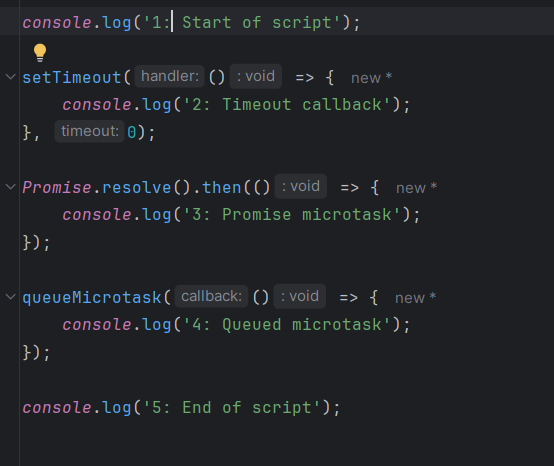Image resolution: width=554 pixels, height=466 pixels.
Task: Click the ': void' hint on the setTimeout line
Action: pyautogui.click(x=256, y=76)
